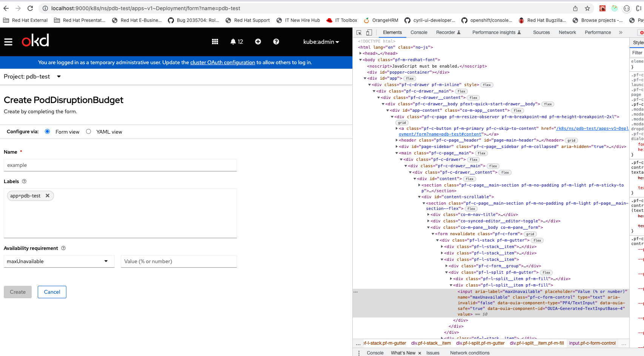Expand the page-sidebar div node

point(397,147)
